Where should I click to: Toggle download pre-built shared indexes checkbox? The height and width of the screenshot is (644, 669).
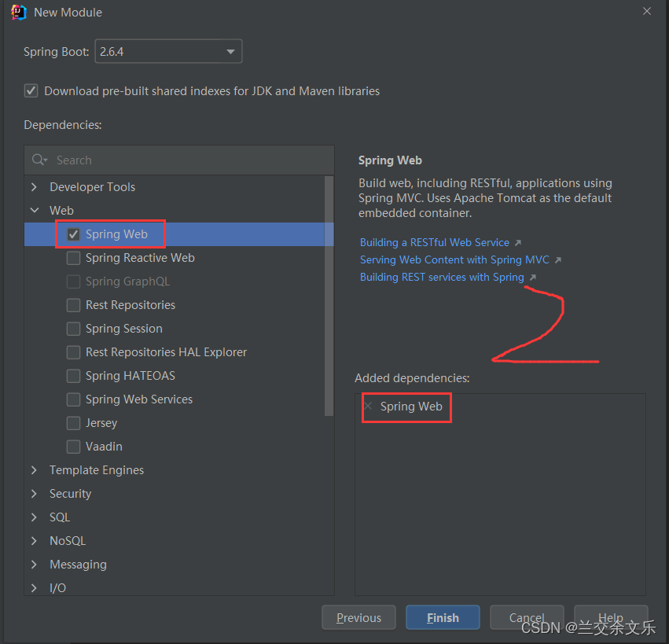31,91
